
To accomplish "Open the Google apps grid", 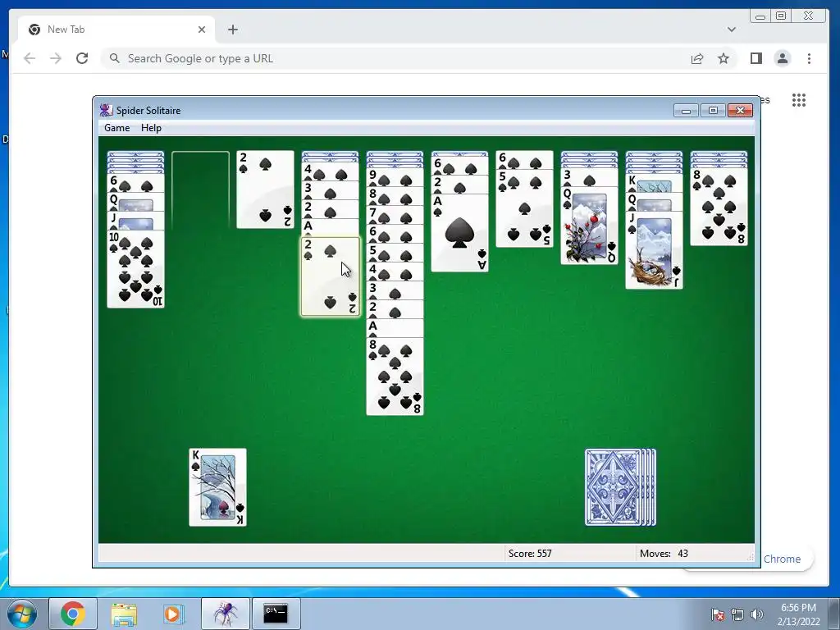I will point(799,99).
